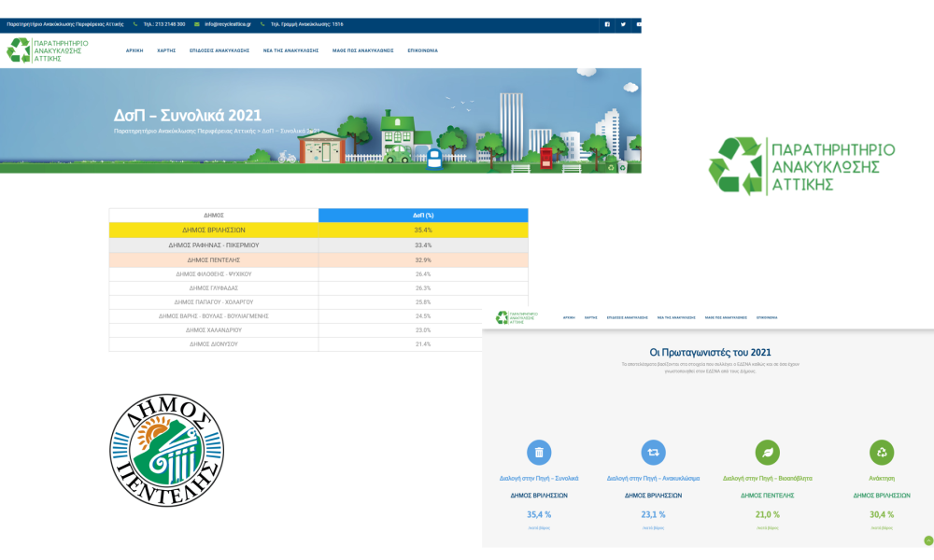Click the info@recycleattica.gr email link

pos(228,24)
